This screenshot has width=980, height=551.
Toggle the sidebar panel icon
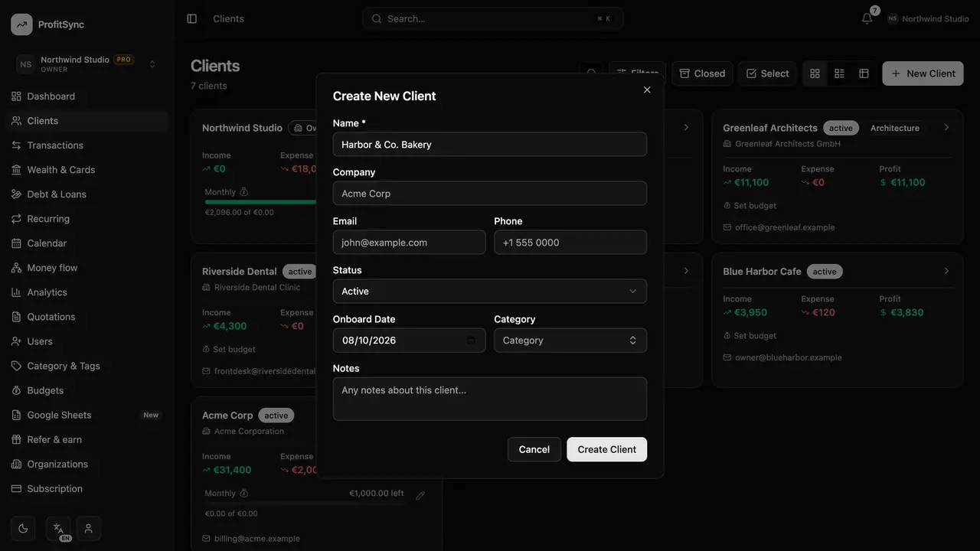pyautogui.click(x=192, y=18)
